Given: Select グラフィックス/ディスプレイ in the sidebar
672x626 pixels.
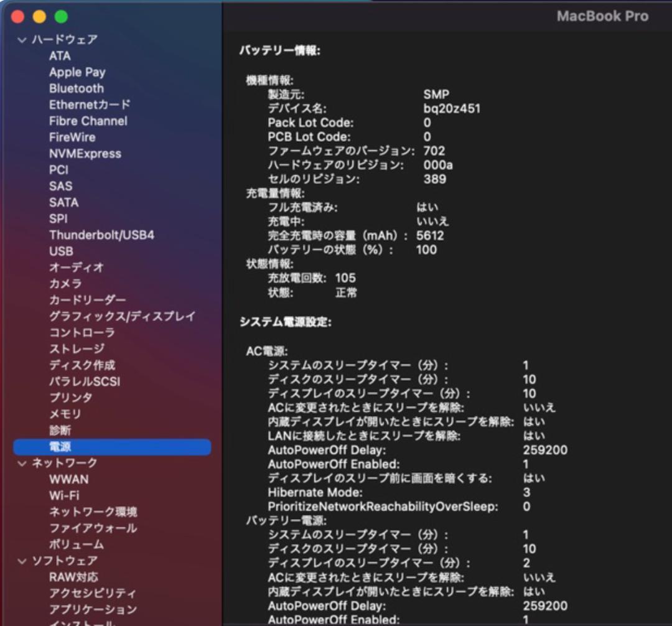Looking at the screenshot, I should (122, 316).
